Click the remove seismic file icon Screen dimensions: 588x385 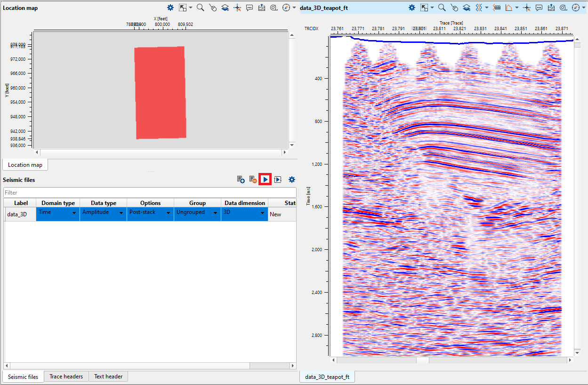pyautogui.click(x=252, y=180)
